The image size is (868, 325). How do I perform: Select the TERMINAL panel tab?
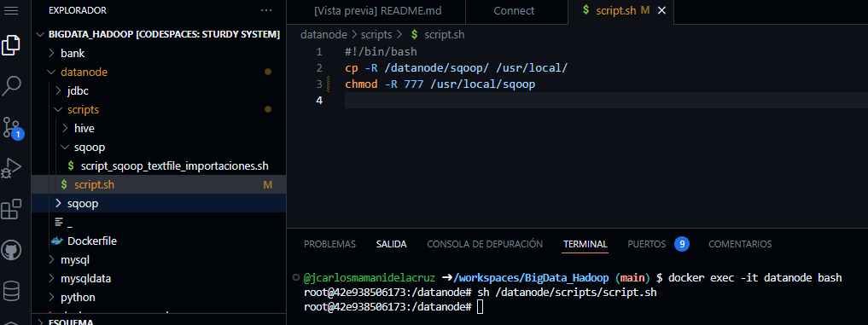click(585, 244)
